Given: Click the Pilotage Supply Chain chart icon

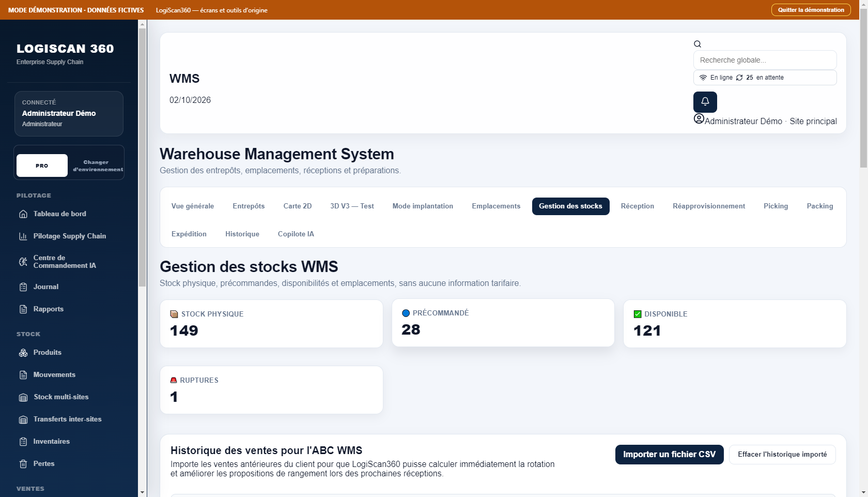Looking at the screenshot, I should coord(23,236).
